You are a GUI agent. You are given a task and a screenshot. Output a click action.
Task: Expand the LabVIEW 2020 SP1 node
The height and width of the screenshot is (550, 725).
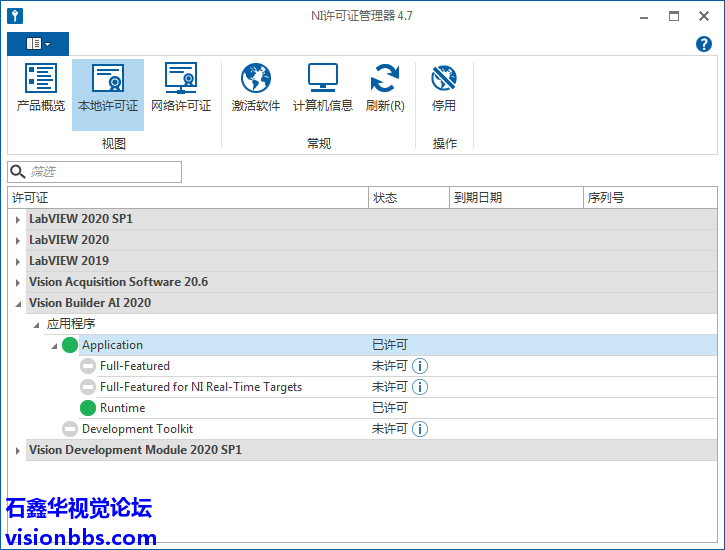[18, 219]
